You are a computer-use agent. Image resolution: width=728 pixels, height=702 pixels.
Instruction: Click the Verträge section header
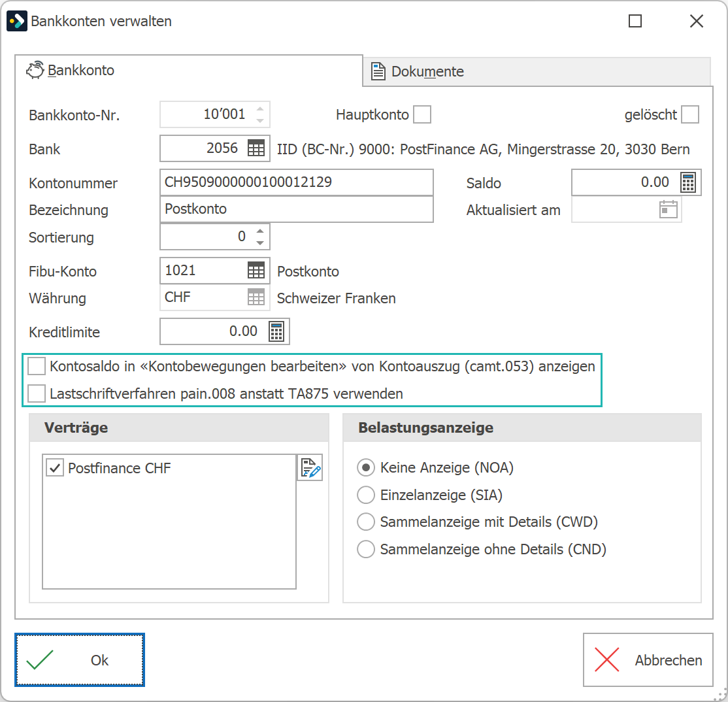179,427
